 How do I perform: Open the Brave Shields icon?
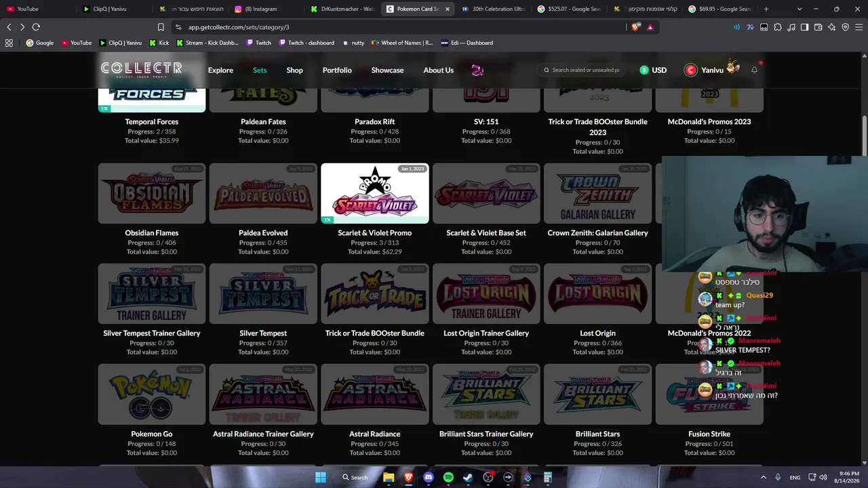click(635, 27)
